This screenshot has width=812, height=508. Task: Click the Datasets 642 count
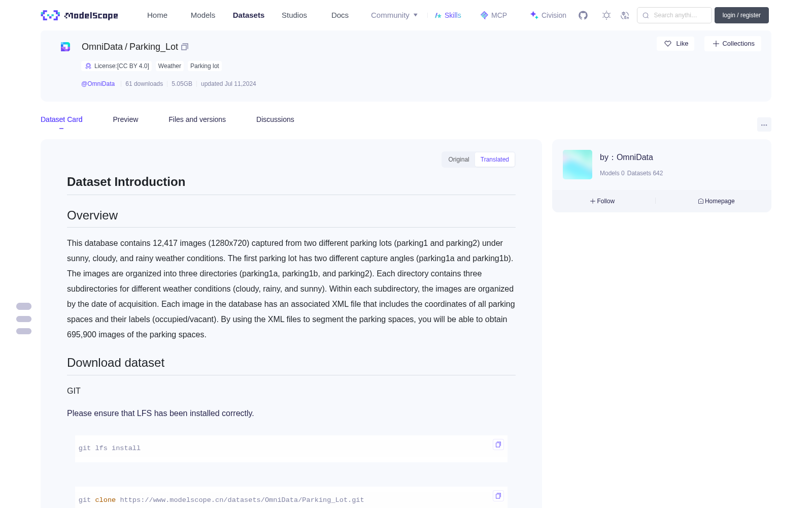645,173
